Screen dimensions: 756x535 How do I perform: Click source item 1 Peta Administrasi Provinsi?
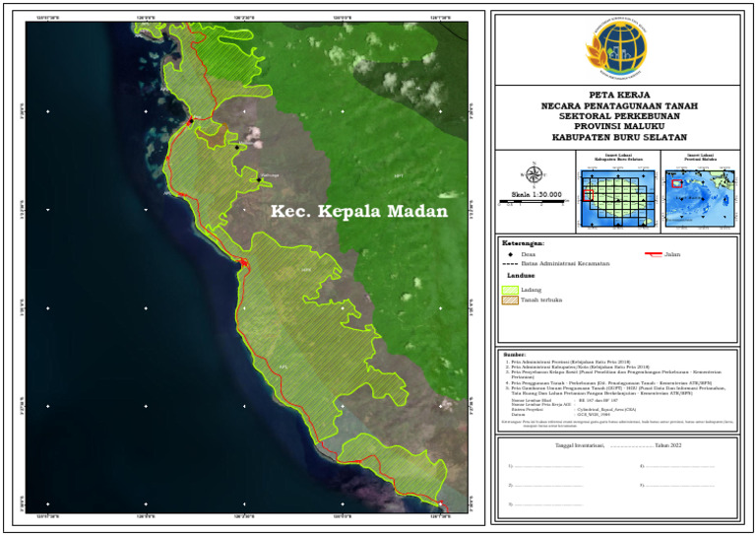568,362
